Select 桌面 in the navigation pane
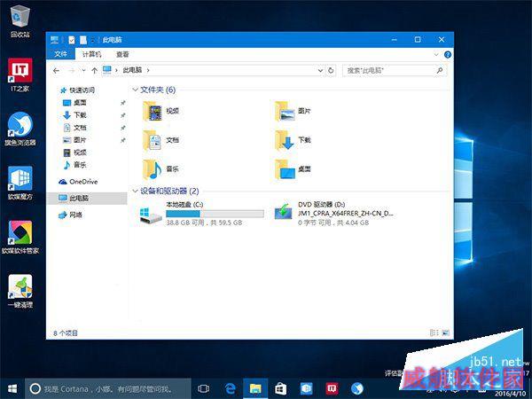This screenshot has width=532, height=399. (x=75, y=103)
